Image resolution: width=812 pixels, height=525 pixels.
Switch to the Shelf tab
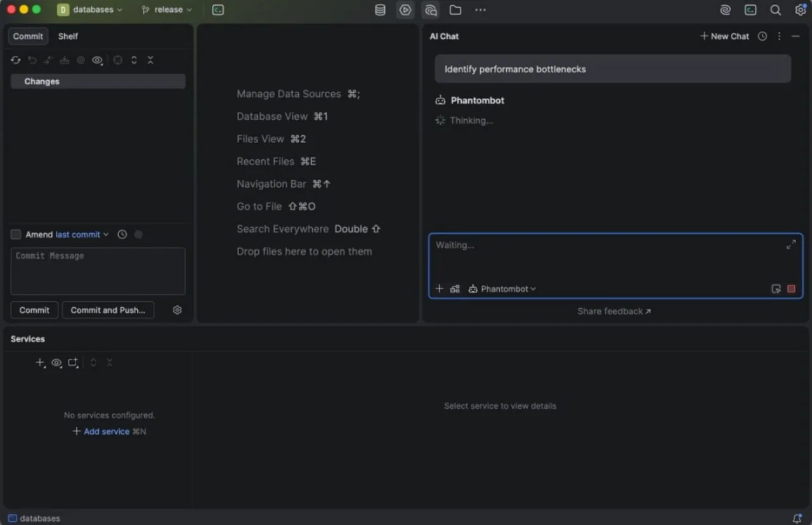pos(68,36)
